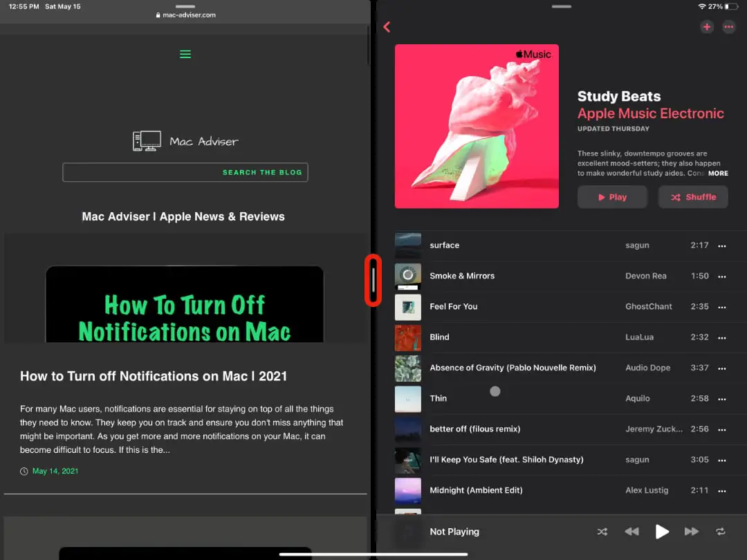The width and height of the screenshot is (747, 560).
Task: Open options for I'll Keep You Safe
Action: click(x=722, y=460)
